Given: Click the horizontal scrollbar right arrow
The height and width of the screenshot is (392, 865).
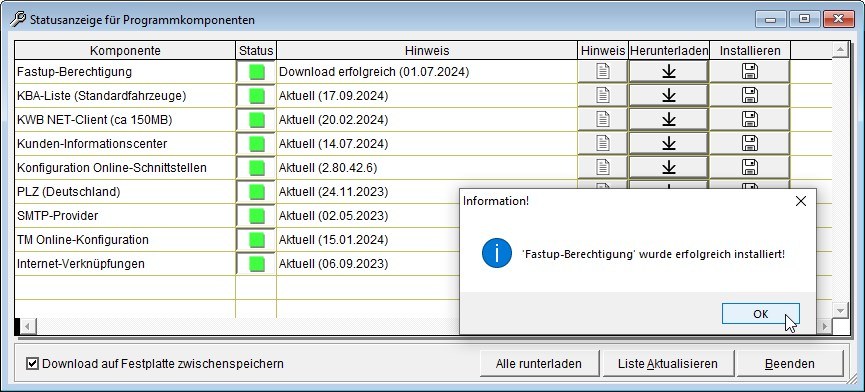Looking at the screenshot, I should click(x=824, y=326).
